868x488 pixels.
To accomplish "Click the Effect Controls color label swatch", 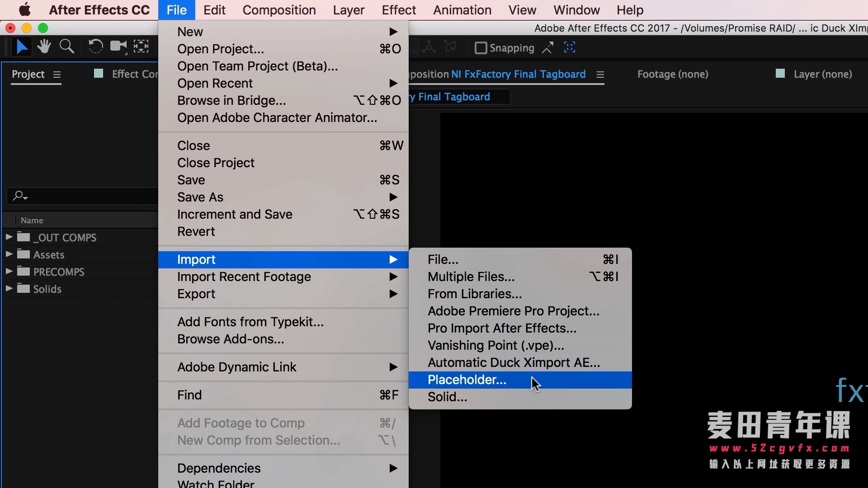I will (x=99, y=74).
